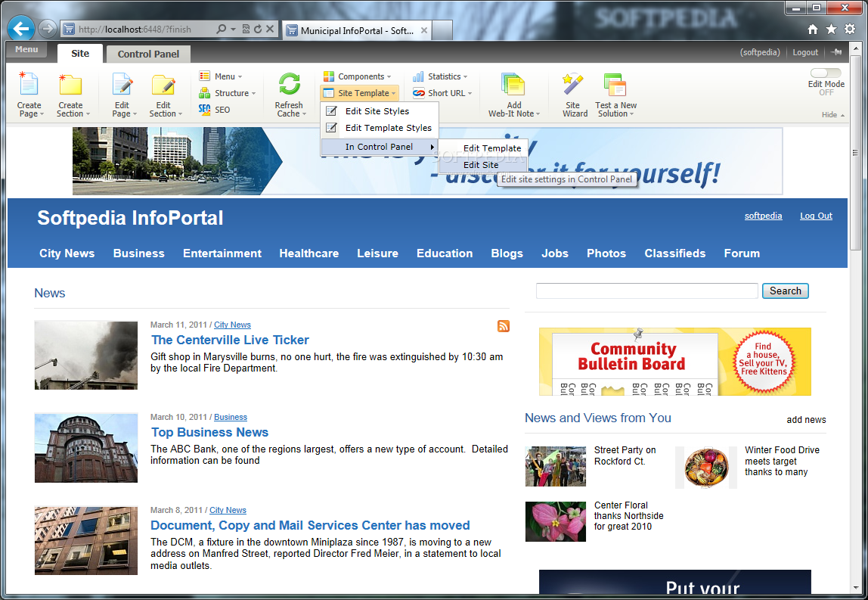Click the browser forward arrow
Viewport: 868px width, 600px height.
48,28
